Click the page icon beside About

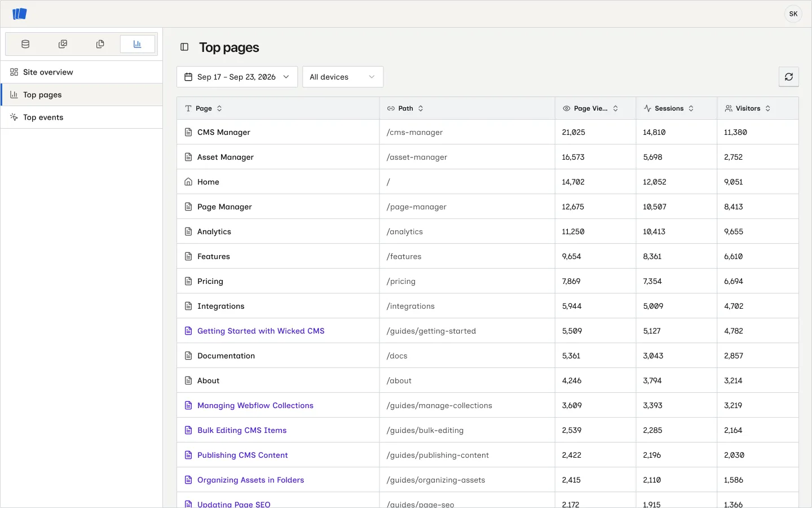click(x=188, y=380)
